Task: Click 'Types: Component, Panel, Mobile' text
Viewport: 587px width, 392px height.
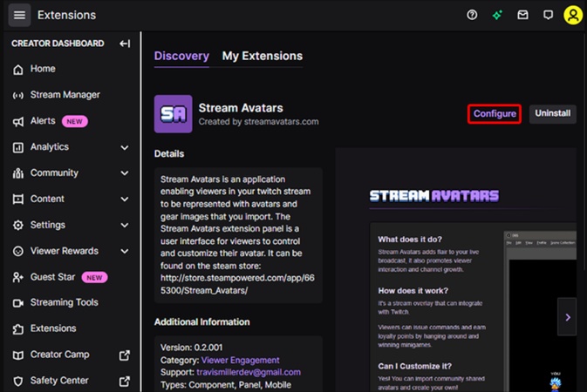Action: pyautogui.click(x=226, y=385)
